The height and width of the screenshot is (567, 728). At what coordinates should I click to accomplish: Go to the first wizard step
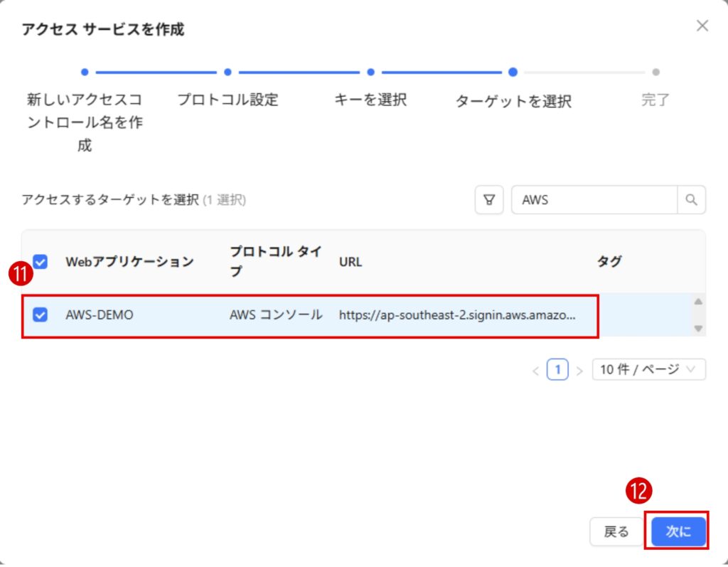(x=85, y=72)
